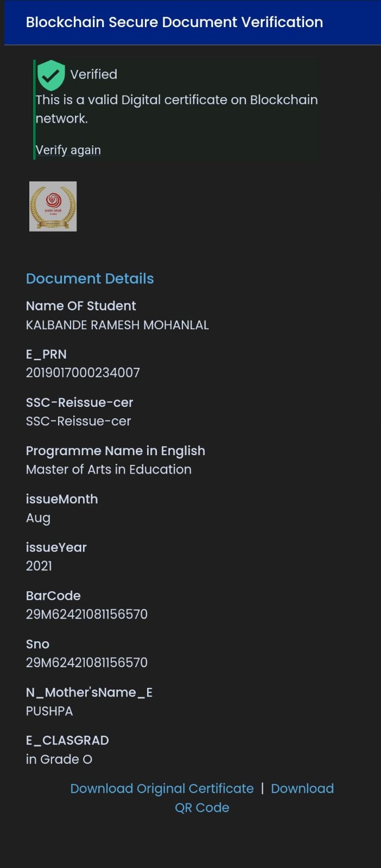
Task: Click the Name OF Student label
Action: point(81,306)
